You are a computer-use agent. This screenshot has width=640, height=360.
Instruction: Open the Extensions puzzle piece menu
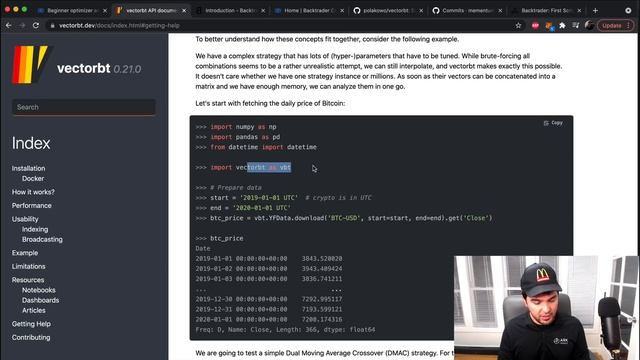click(x=562, y=25)
